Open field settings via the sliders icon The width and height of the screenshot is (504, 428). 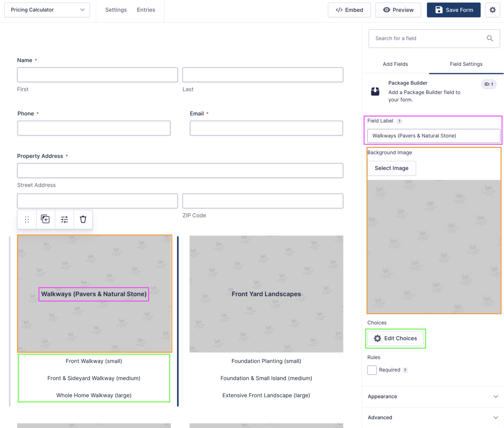(64, 219)
